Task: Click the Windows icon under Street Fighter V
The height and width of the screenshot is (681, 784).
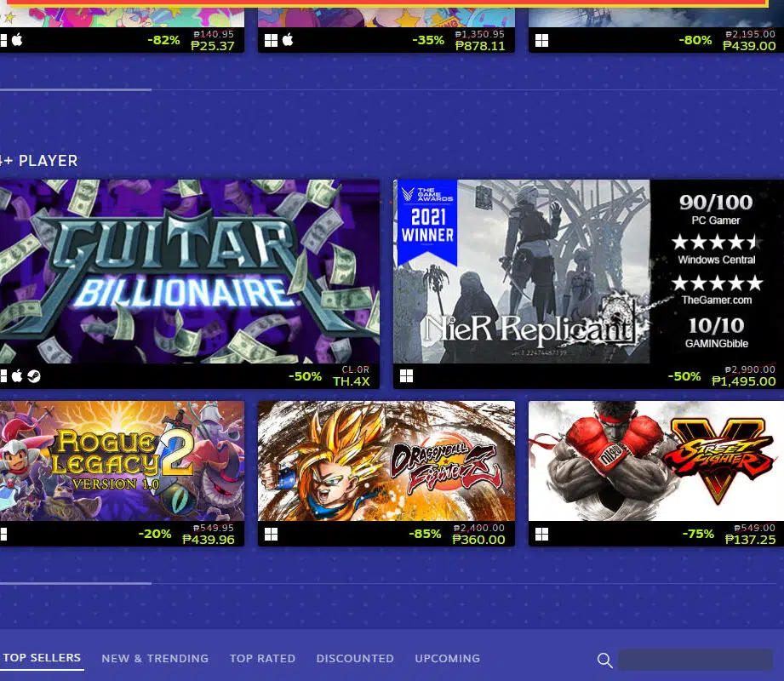Action: click(542, 535)
